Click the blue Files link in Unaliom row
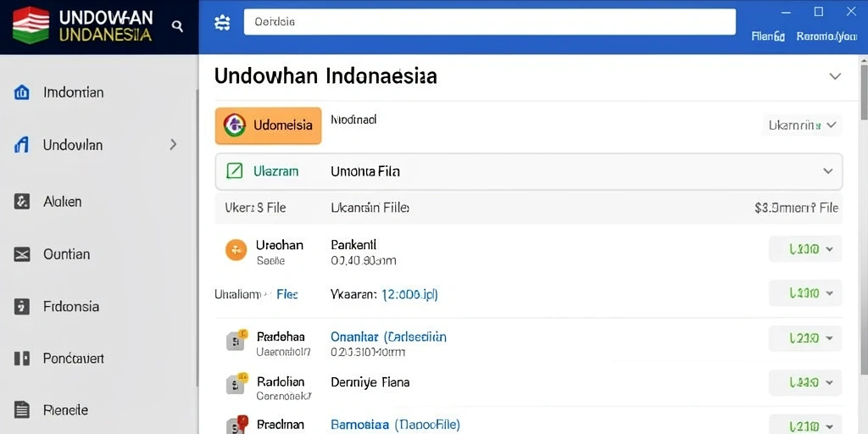Viewport: 868px width, 434px height. click(x=287, y=294)
